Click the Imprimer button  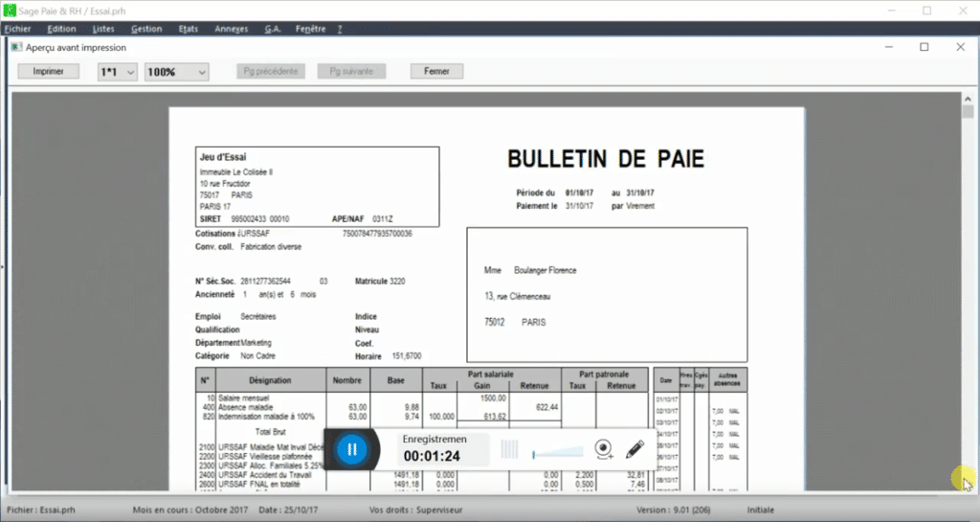(x=48, y=71)
